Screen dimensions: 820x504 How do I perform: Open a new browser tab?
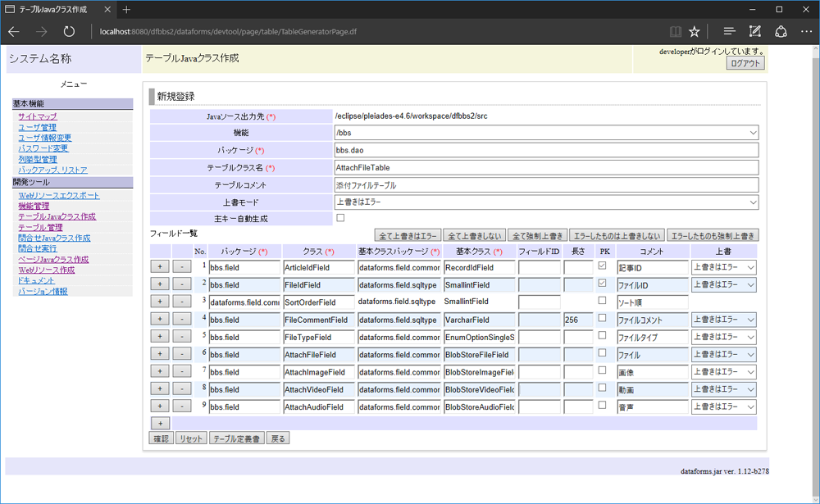click(126, 9)
